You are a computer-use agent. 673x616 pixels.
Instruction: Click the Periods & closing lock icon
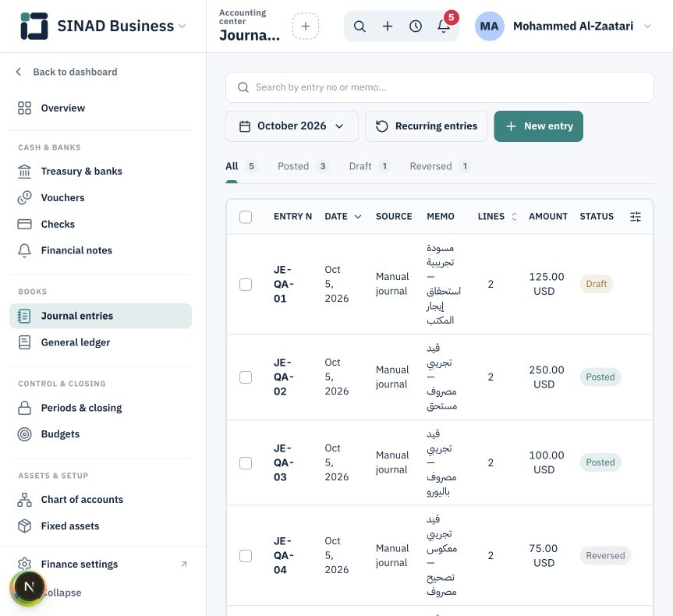pyautogui.click(x=24, y=408)
